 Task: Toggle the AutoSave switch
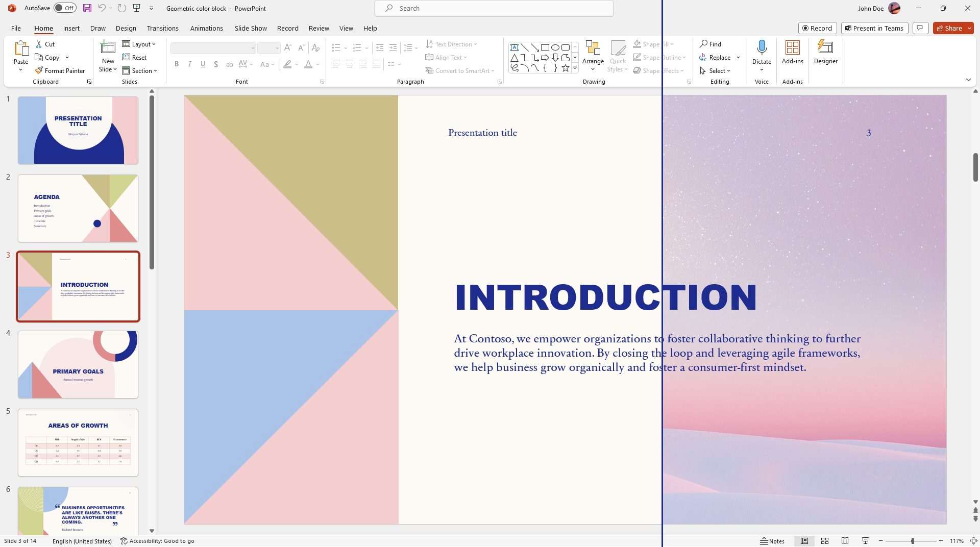65,8
